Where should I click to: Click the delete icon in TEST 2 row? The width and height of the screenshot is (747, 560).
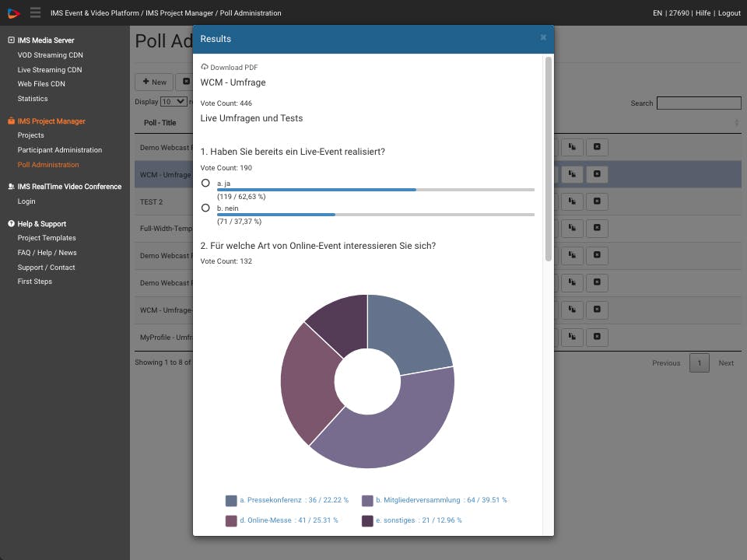point(597,201)
